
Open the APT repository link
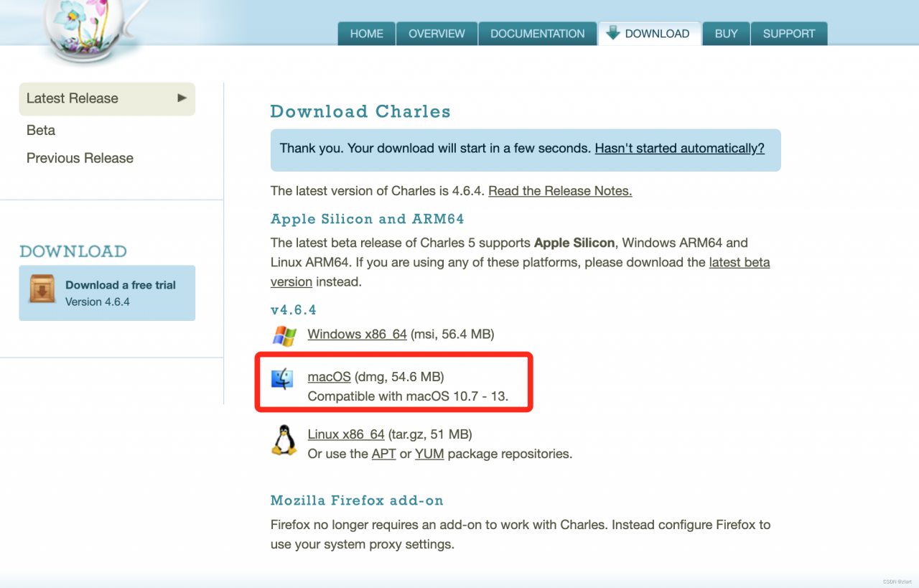383,454
